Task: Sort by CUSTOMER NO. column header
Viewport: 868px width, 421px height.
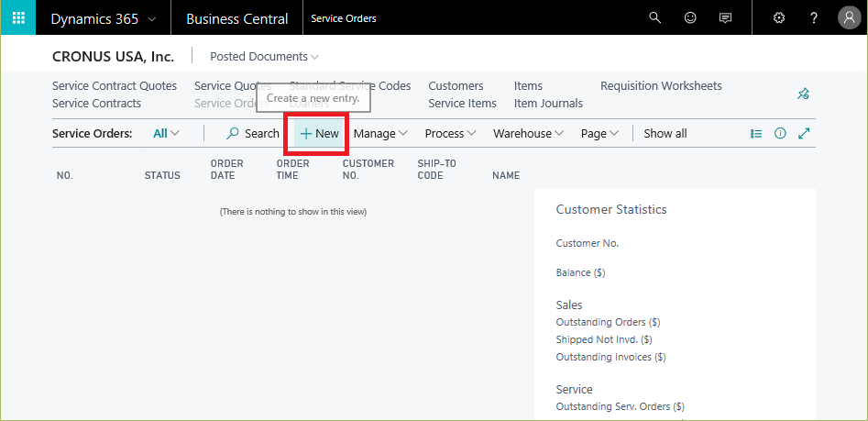Action: coord(368,170)
